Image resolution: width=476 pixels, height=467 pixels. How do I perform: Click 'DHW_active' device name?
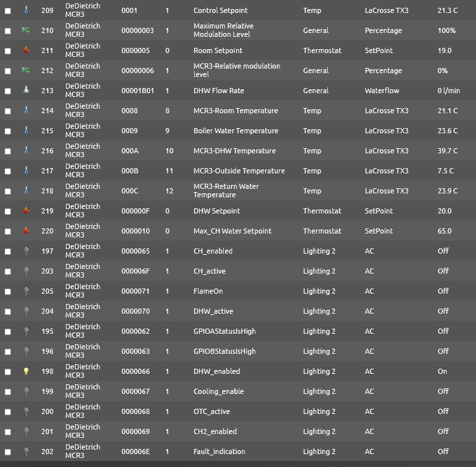click(x=213, y=311)
